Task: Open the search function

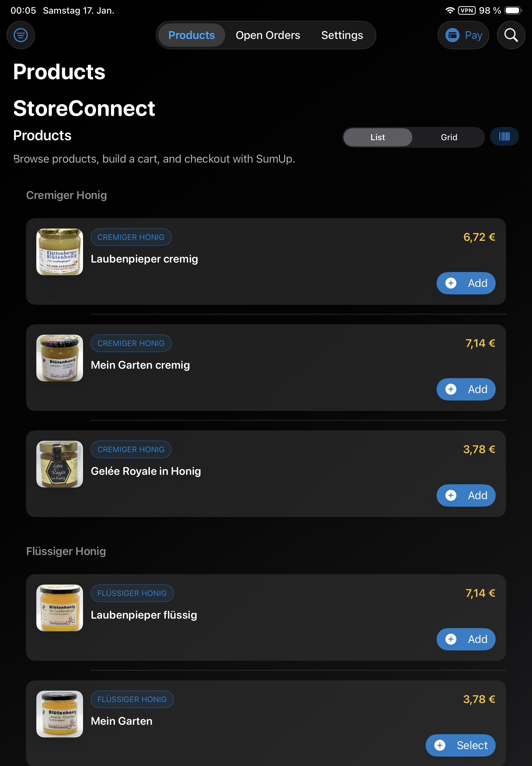Action: (x=511, y=35)
